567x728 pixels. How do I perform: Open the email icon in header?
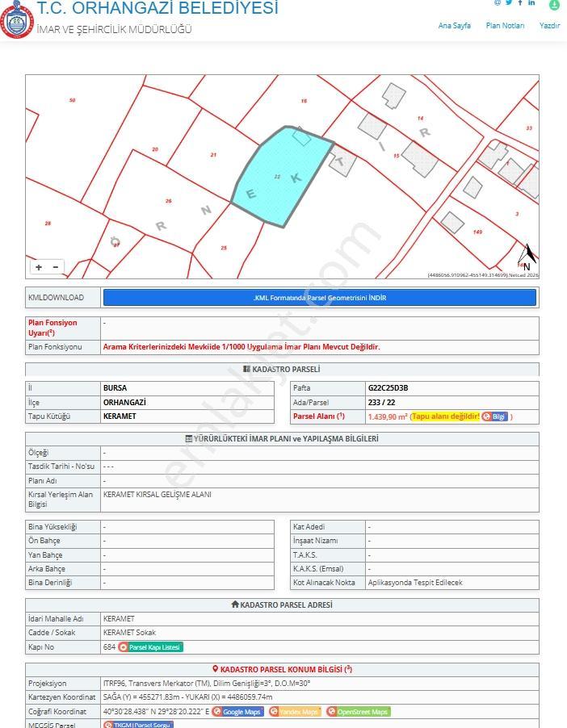click(498, 2)
